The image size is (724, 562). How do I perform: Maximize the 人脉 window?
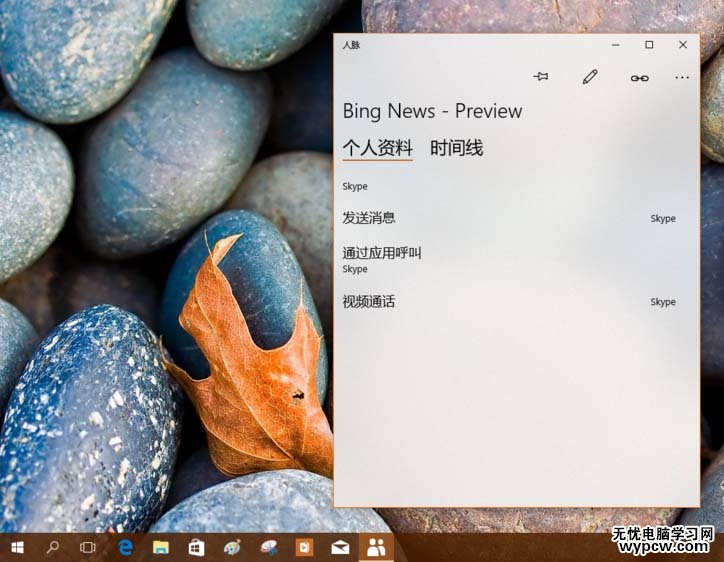[x=649, y=45]
